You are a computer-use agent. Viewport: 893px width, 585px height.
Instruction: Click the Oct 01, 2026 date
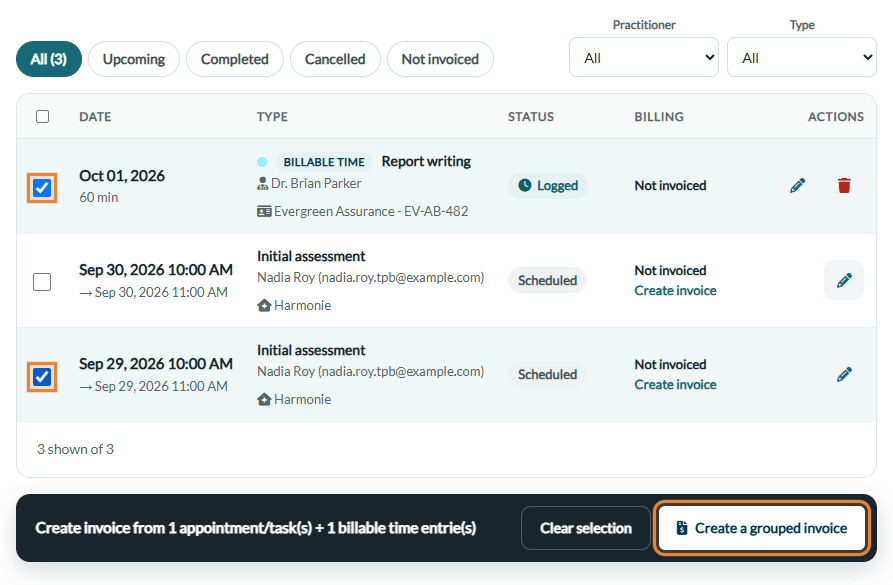click(122, 175)
